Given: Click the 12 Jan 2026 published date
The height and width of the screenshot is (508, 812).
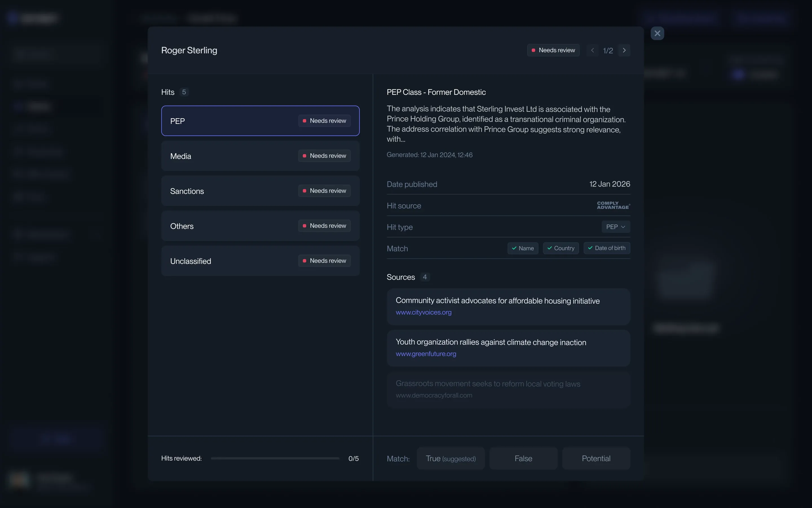Looking at the screenshot, I should [x=610, y=184].
